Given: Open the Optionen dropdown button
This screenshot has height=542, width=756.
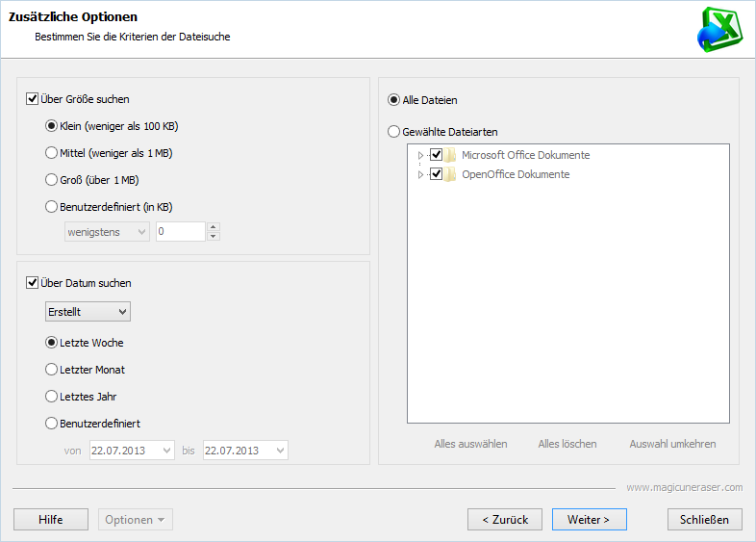Looking at the screenshot, I should coord(136,520).
